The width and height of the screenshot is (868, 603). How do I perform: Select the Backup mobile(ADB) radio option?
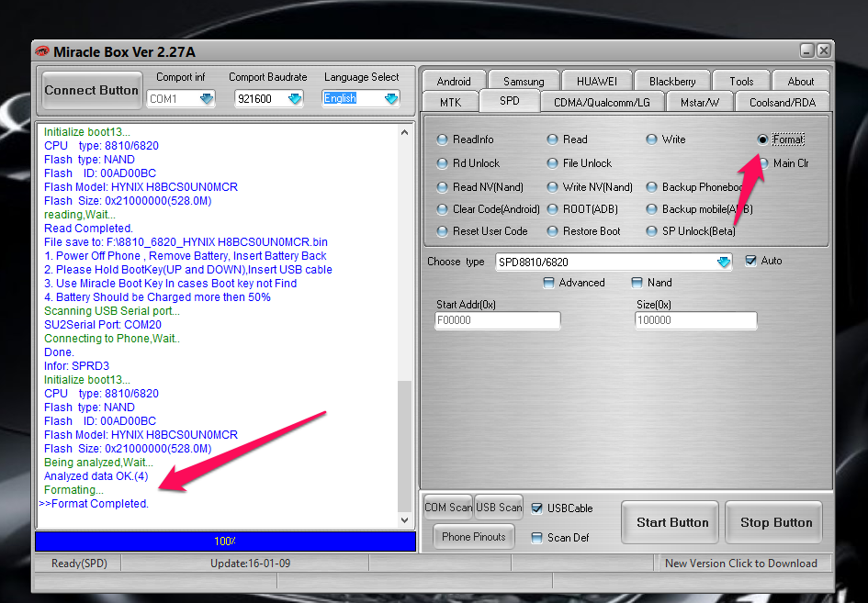coord(651,209)
